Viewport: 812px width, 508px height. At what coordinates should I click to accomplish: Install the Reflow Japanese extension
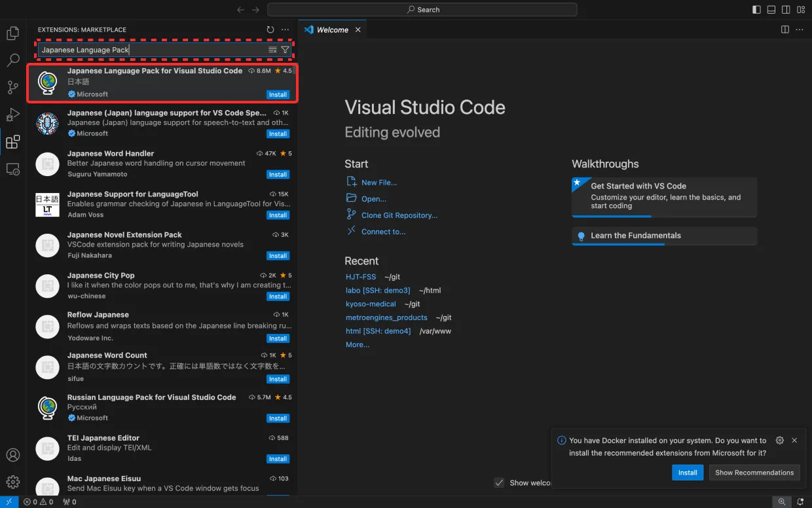tap(278, 338)
